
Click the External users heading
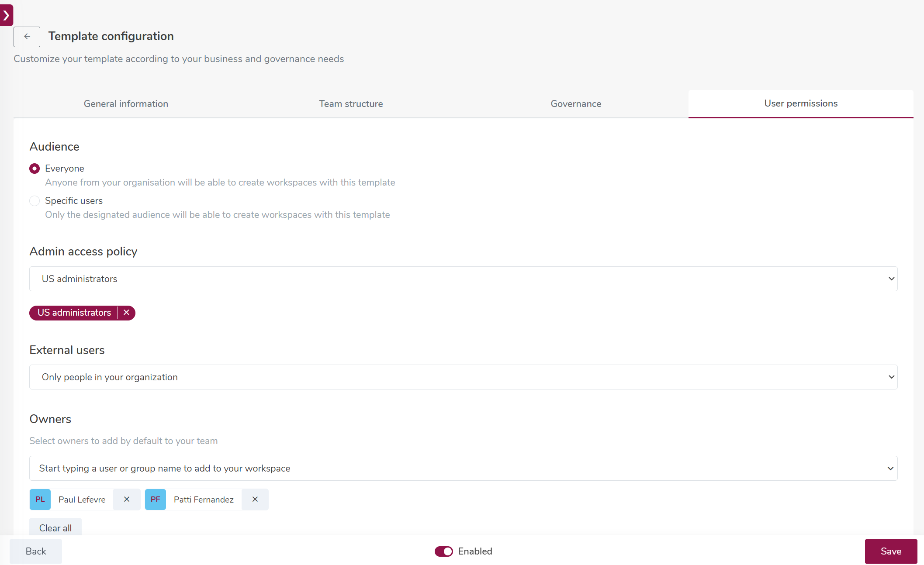click(67, 350)
